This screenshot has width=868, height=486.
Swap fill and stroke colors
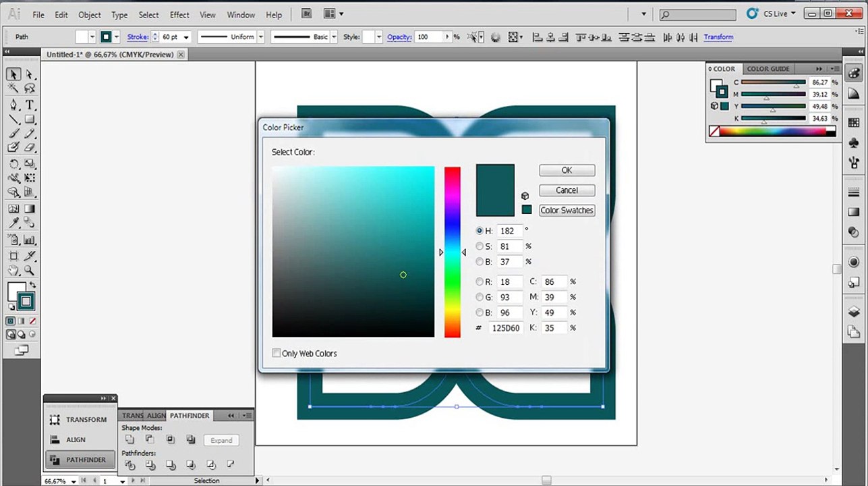(x=32, y=286)
